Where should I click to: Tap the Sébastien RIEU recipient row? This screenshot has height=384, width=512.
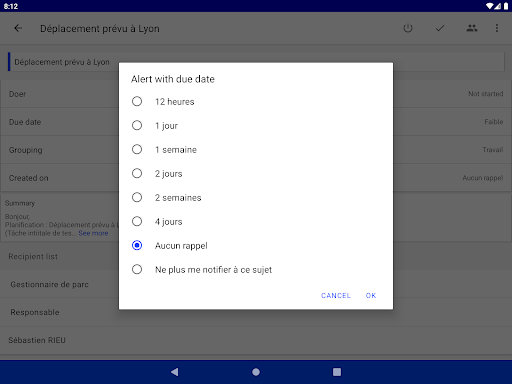click(256, 340)
